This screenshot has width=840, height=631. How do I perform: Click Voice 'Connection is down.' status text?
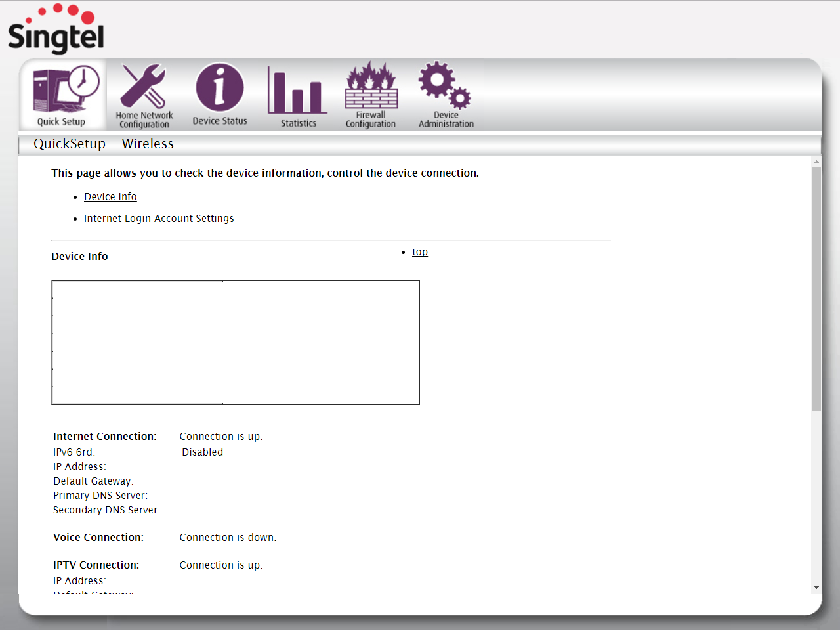[228, 538]
